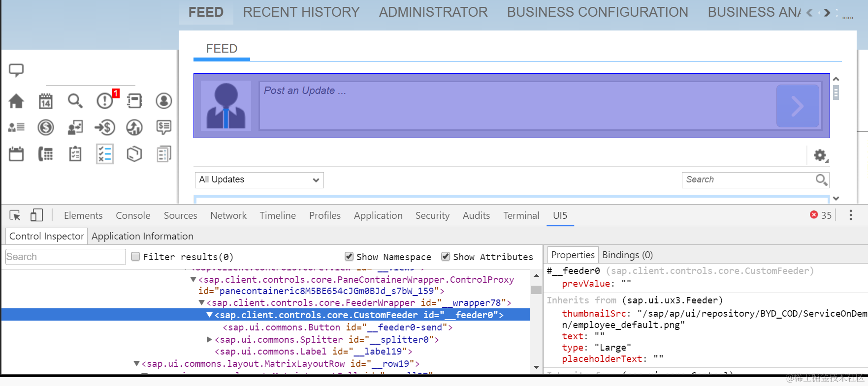Open the alerts icon with red badge
Screen dimensions: 868x386
coord(106,100)
